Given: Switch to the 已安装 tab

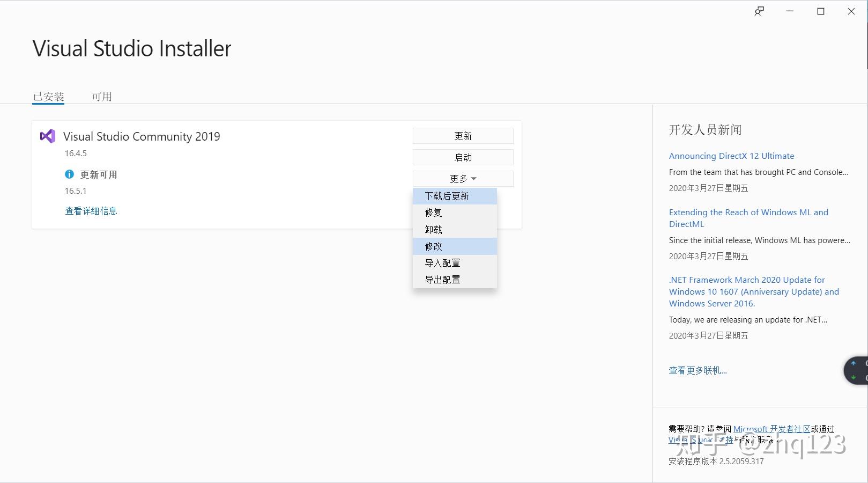Looking at the screenshot, I should tap(49, 96).
